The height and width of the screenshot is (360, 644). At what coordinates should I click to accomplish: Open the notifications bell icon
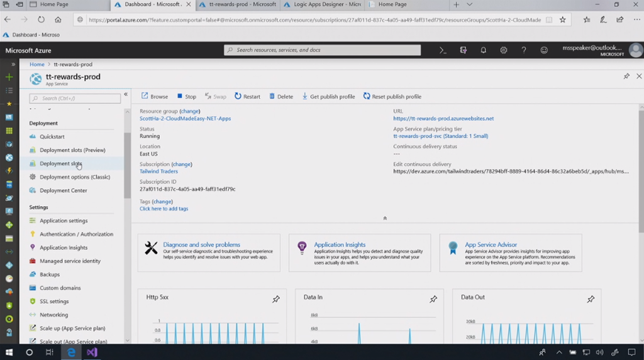click(x=483, y=50)
